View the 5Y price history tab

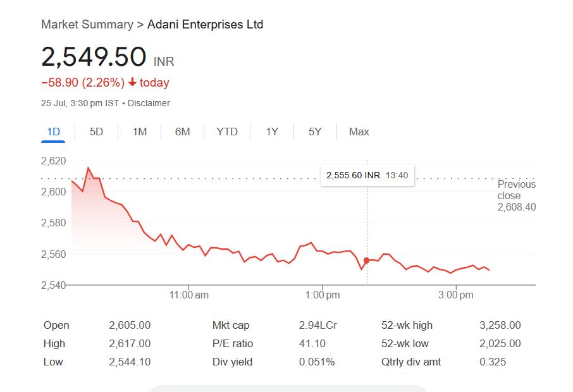pyautogui.click(x=315, y=132)
